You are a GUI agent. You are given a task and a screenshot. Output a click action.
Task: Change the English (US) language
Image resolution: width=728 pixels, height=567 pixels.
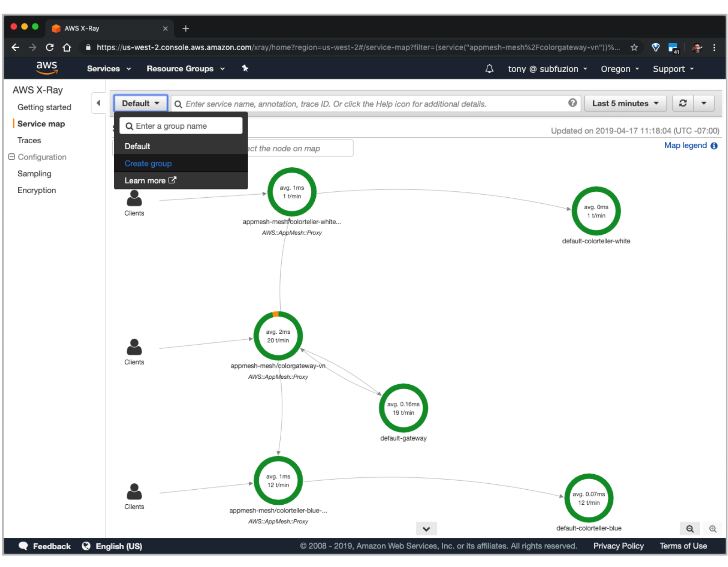click(x=112, y=546)
